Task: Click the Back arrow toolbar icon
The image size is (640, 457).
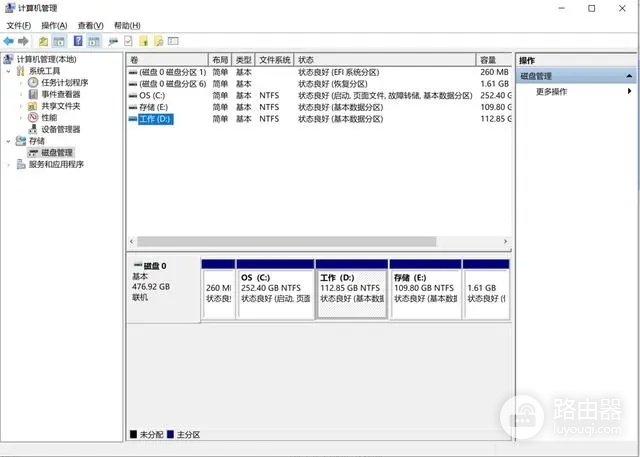Action: tap(9, 41)
